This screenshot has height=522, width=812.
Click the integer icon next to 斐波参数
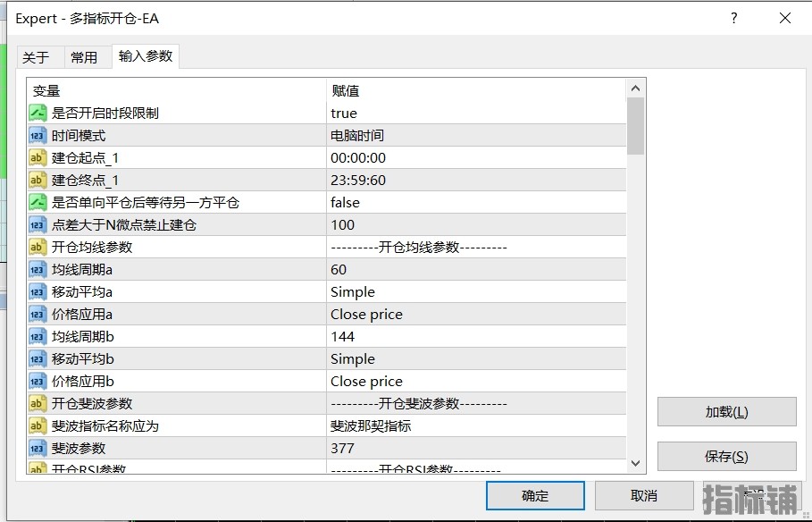point(38,449)
